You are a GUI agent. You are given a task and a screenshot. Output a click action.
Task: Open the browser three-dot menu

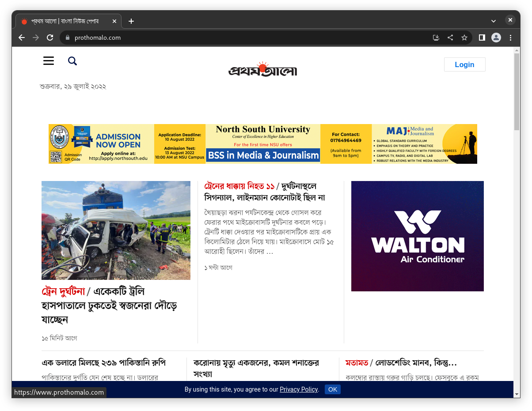click(510, 38)
